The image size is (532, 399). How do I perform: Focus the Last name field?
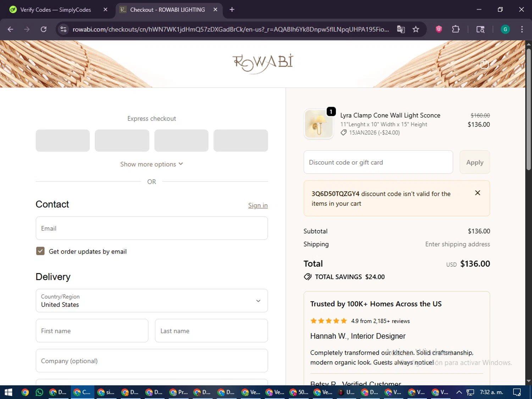[211, 331]
